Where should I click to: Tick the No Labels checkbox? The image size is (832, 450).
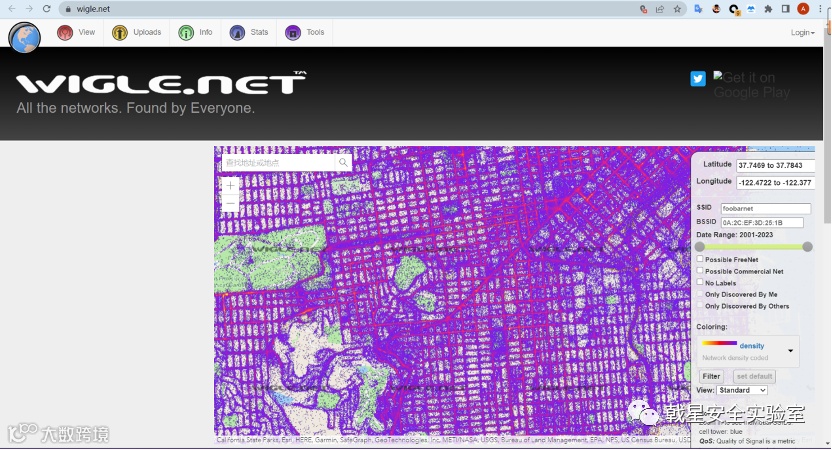coord(700,282)
